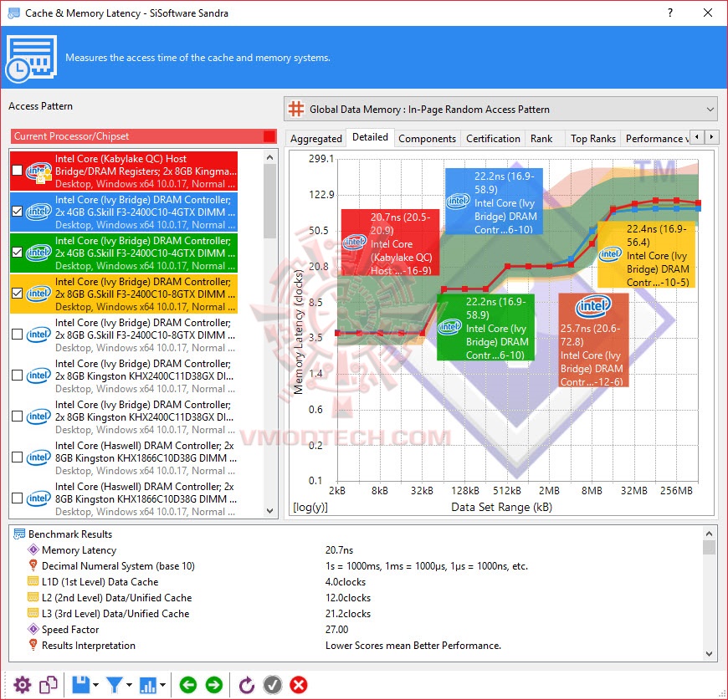This screenshot has height=700, width=728.
Task: Click the red Kabylake 20.7ns chart tooltip
Action: pos(390,243)
